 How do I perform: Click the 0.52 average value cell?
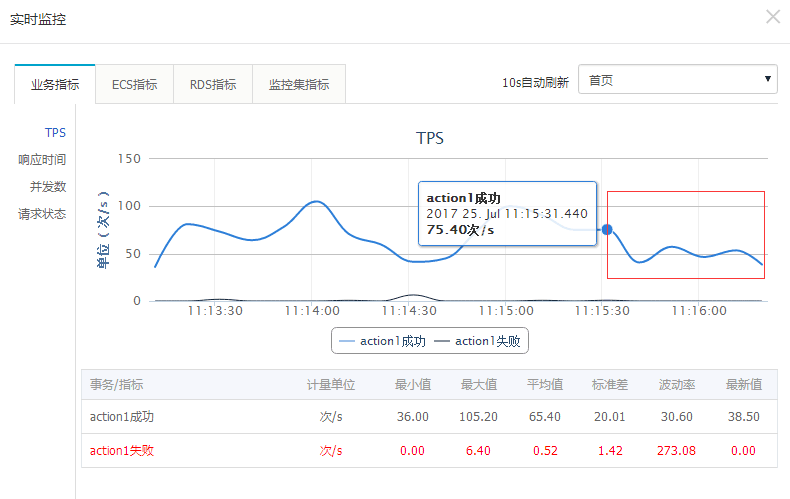point(545,451)
